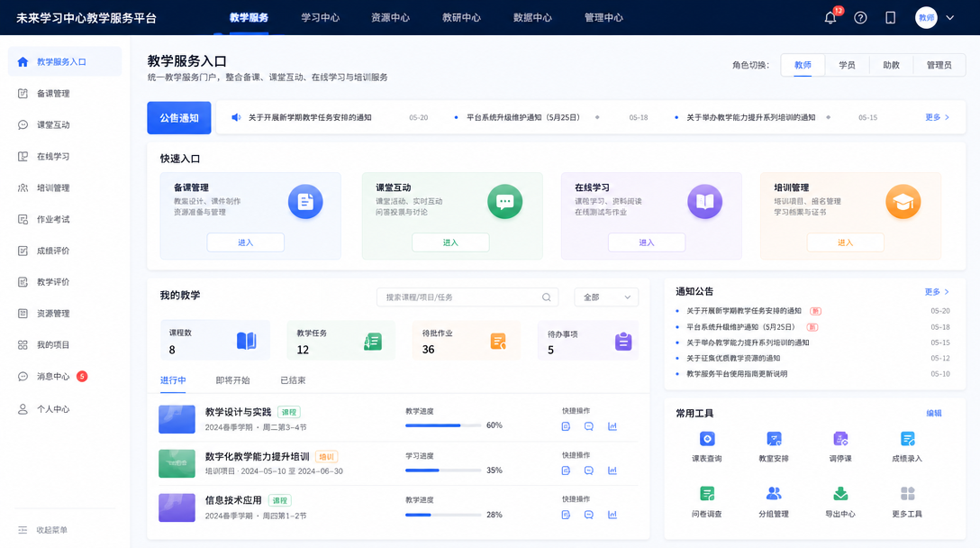Click the chart icon for 信息技术应用
The height and width of the screenshot is (548, 980).
tap(612, 515)
